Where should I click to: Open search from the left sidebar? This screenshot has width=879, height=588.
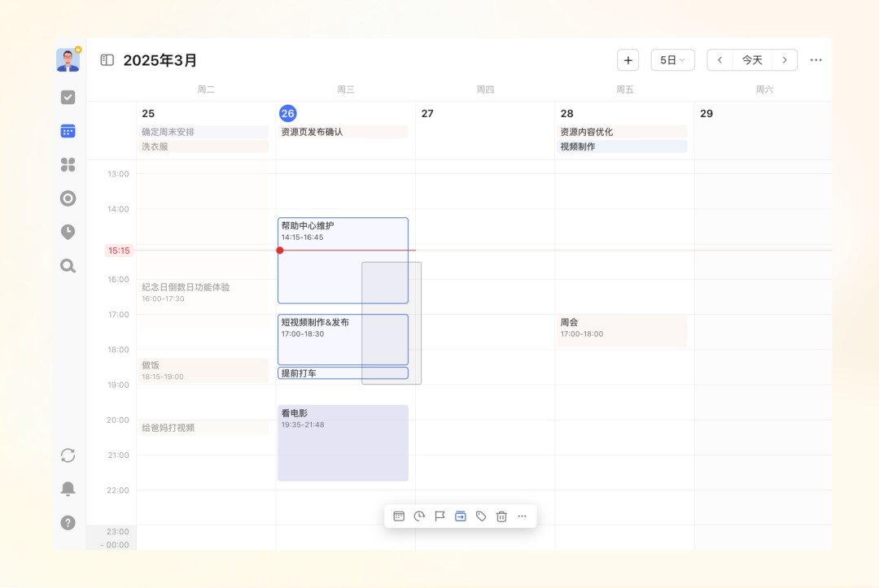68,266
